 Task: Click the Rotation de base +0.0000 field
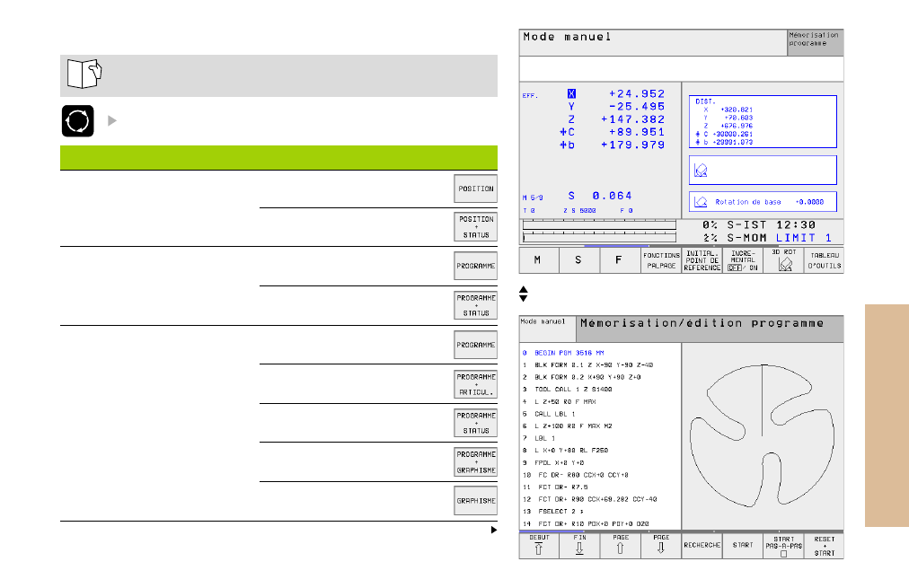(x=763, y=202)
